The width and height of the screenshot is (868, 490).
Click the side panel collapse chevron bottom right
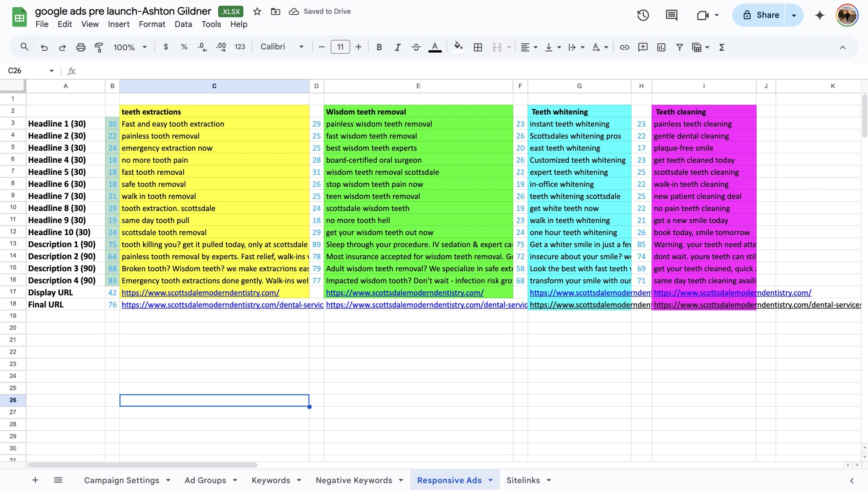point(852,481)
